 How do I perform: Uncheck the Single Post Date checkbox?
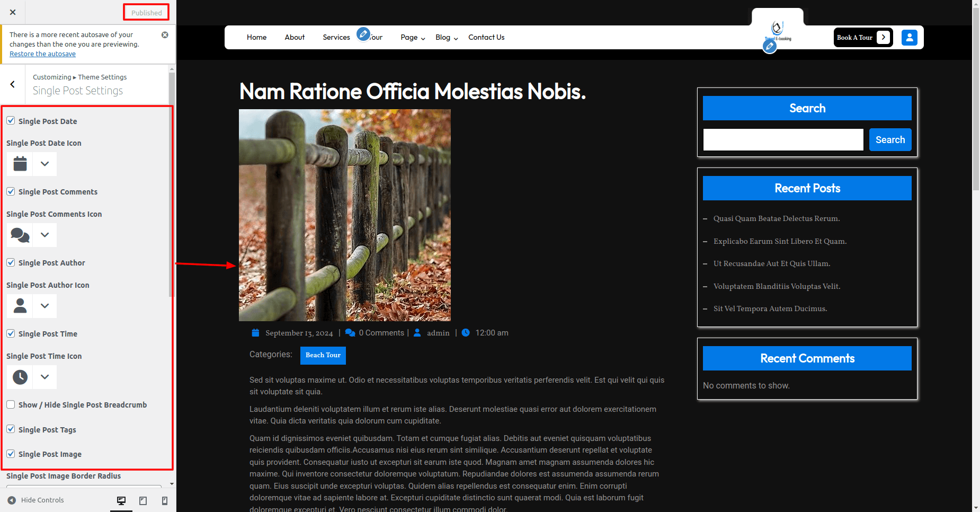[11, 121]
